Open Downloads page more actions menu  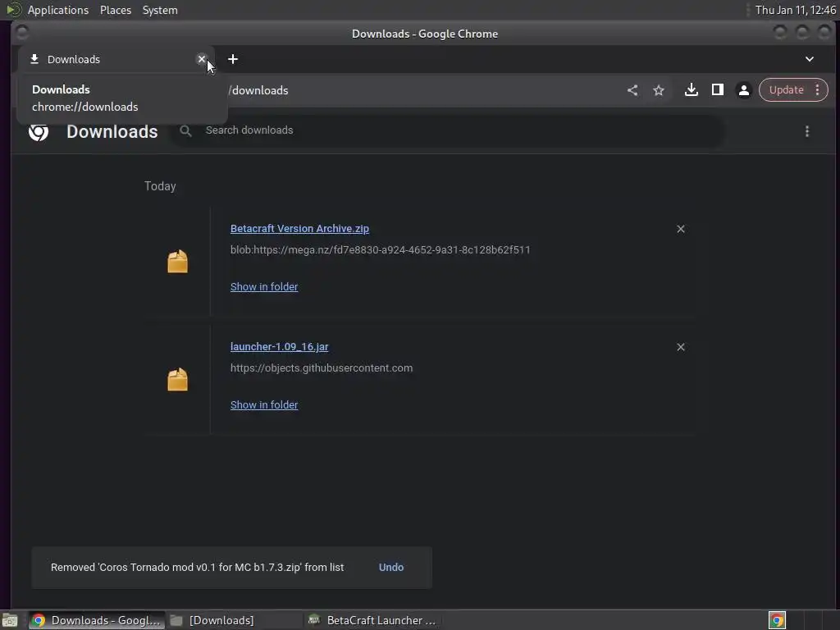807,131
